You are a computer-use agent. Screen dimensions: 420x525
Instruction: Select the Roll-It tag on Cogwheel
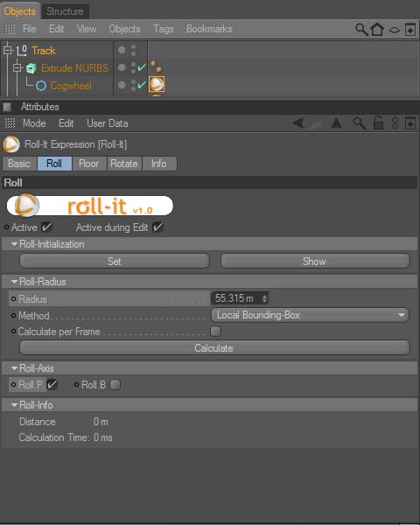[x=157, y=84]
